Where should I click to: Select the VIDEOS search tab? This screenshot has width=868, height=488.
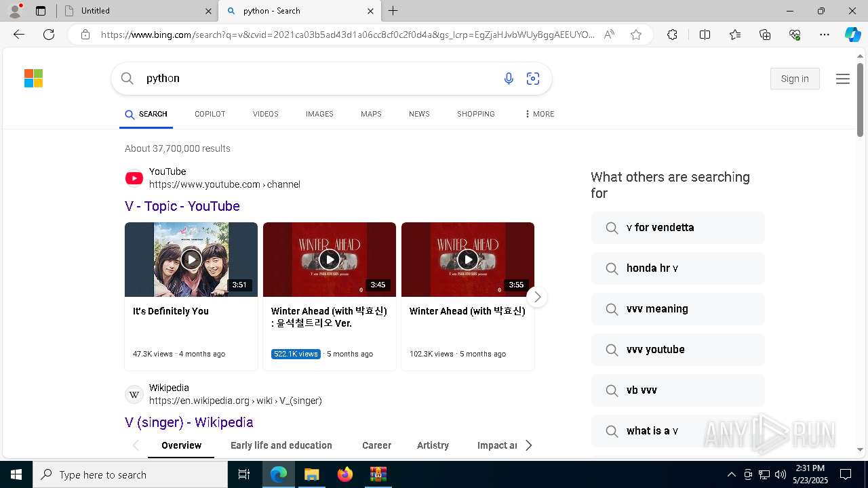(x=266, y=114)
